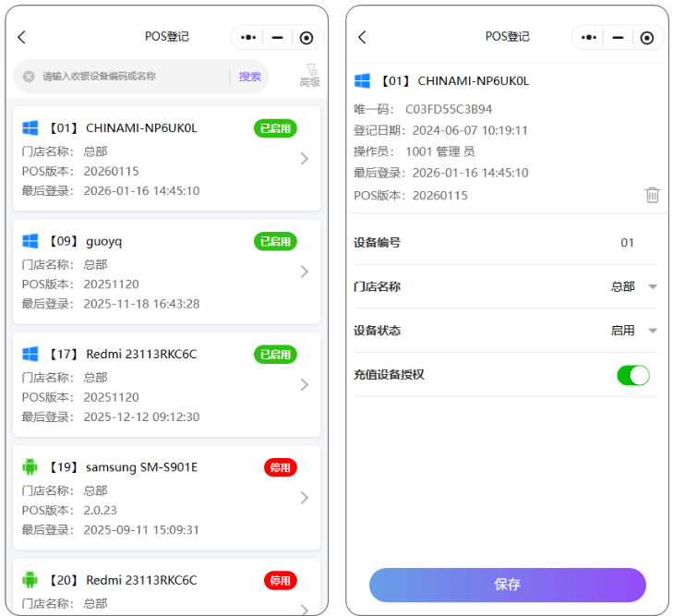
Task: Open the advanced filter (高级) icon
Action: 310,74
